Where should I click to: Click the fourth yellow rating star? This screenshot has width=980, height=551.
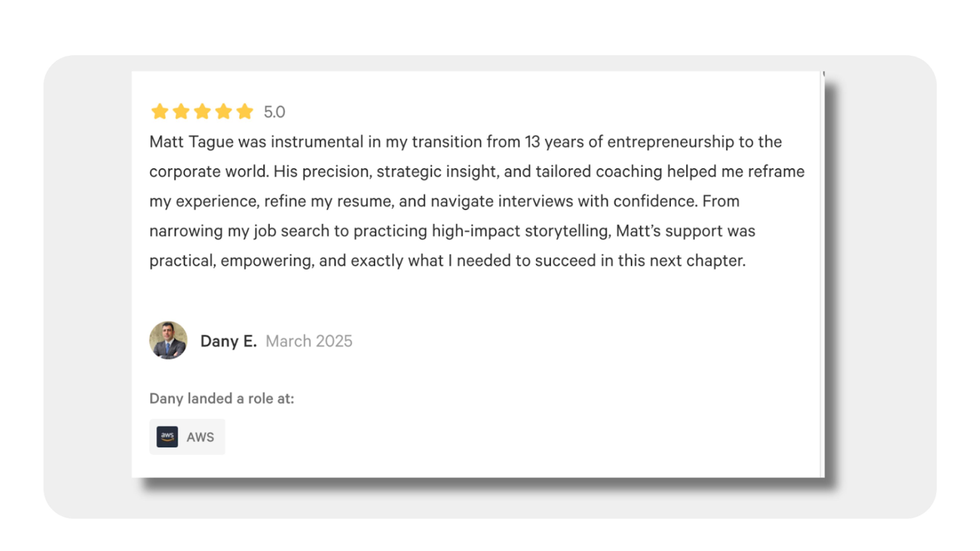[224, 111]
